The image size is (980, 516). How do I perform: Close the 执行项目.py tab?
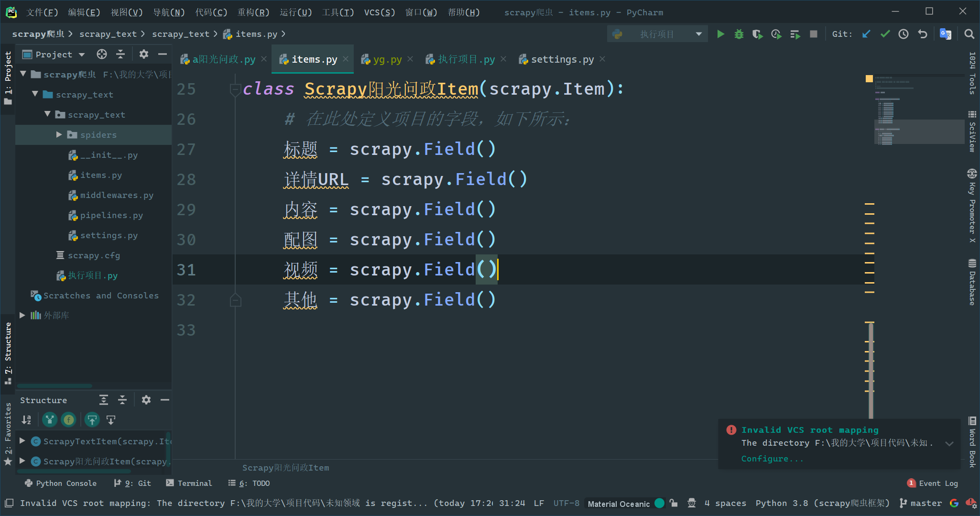(x=503, y=59)
